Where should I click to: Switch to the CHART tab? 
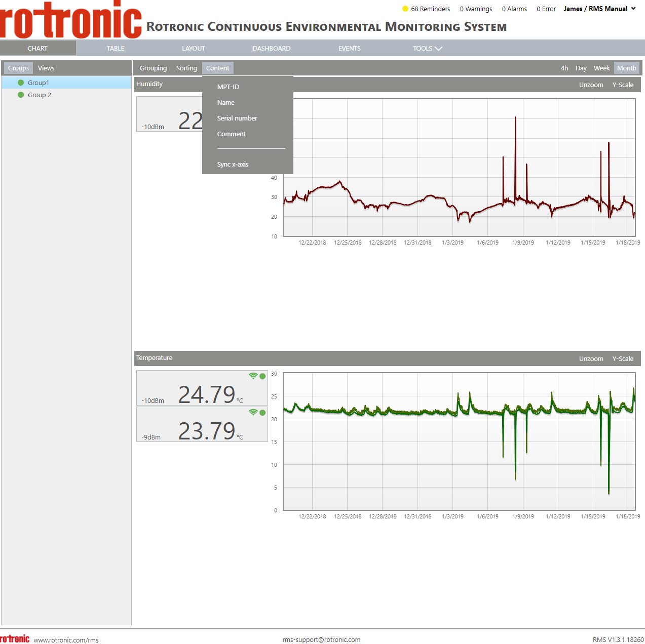pos(37,49)
